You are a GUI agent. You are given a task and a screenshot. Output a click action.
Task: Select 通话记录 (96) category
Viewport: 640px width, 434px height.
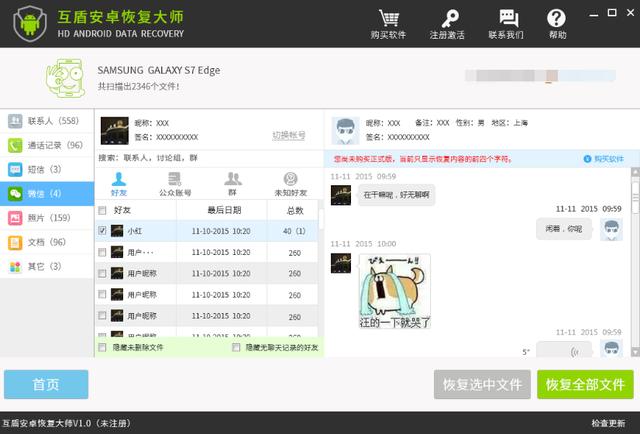tap(47, 145)
